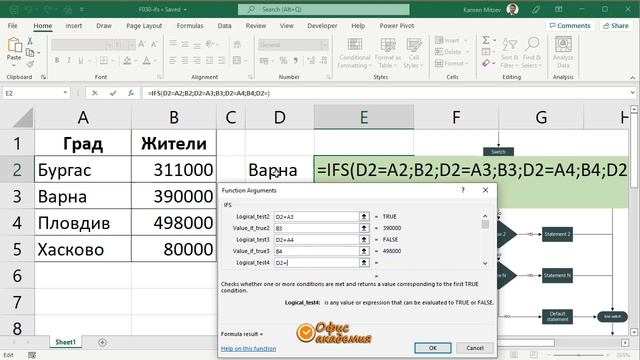
Task: Open the Font group dialog launcher
Action: pyautogui.click(x=160, y=77)
